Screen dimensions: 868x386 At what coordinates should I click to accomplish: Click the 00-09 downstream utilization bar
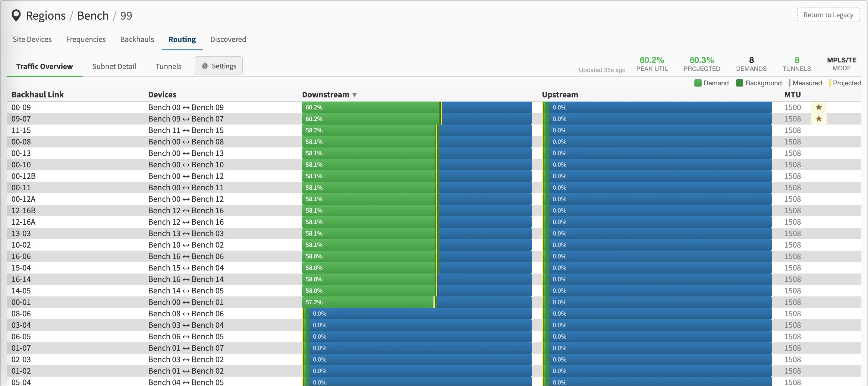(x=417, y=107)
